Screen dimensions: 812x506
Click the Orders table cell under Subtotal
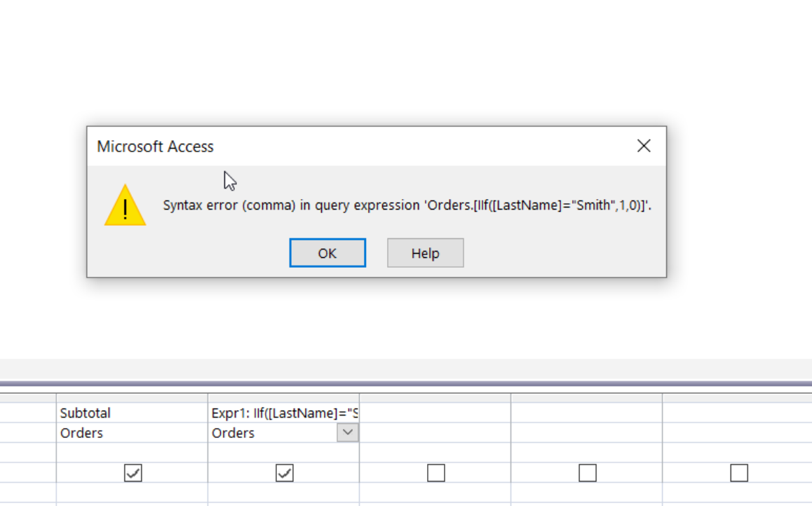(132, 432)
